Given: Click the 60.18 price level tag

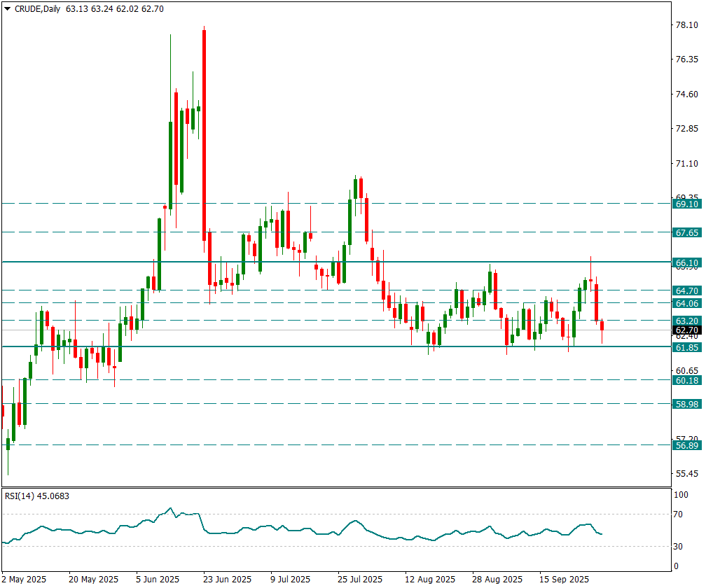Looking at the screenshot, I should pyautogui.click(x=686, y=380).
